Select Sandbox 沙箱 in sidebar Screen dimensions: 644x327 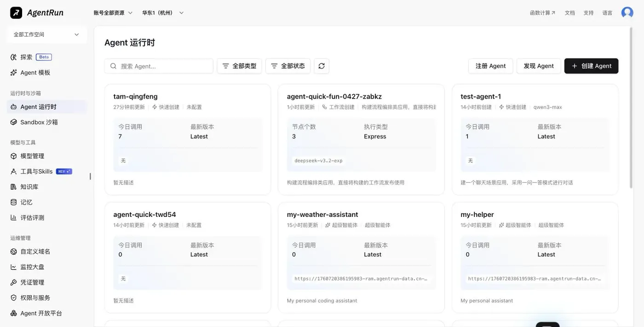46,122
